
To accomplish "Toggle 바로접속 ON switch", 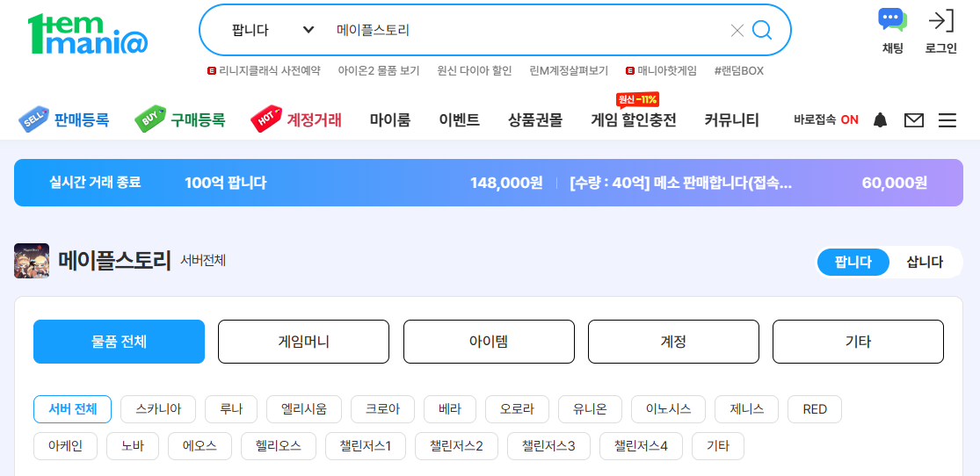I will [x=826, y=120].
